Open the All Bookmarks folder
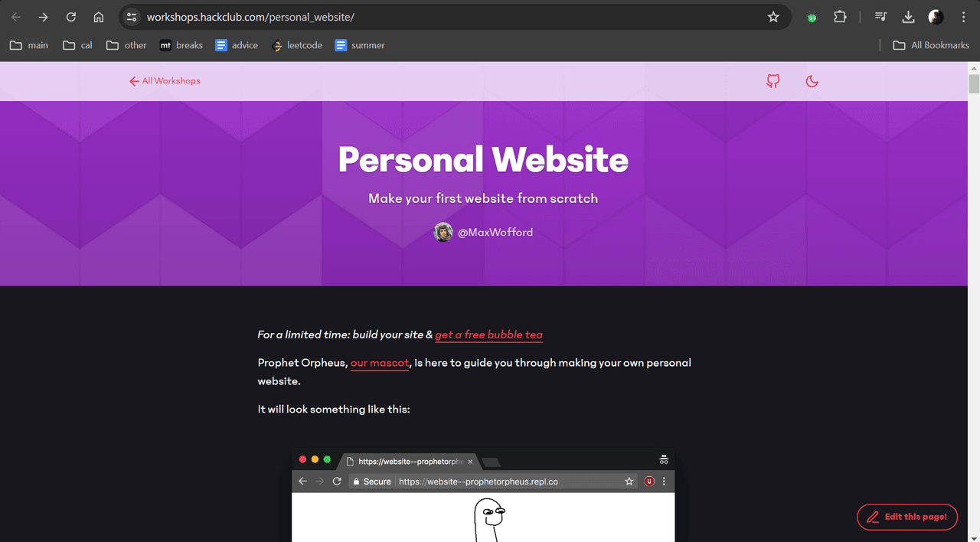The image size is (980, 542). (931, 45)
